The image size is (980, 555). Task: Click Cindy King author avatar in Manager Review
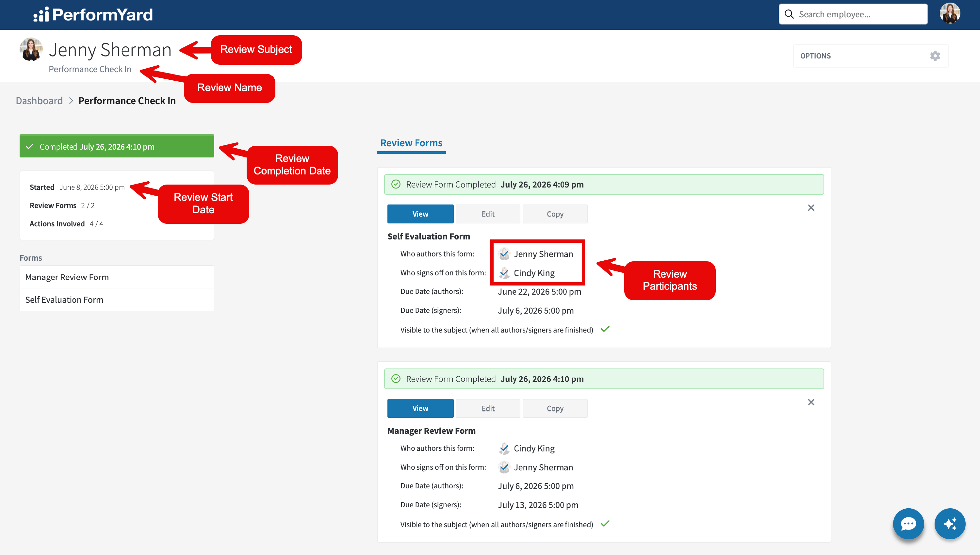tap(504, 448)
